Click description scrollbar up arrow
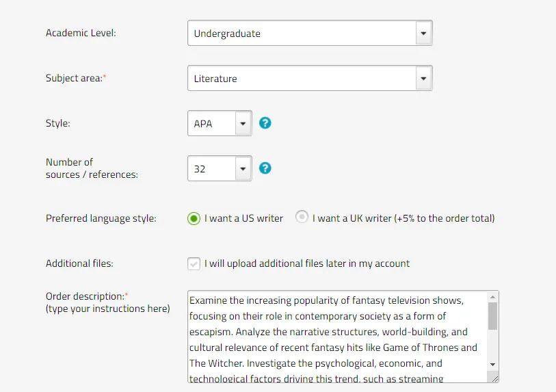This screenshot has height=392, width=556. 492,297
